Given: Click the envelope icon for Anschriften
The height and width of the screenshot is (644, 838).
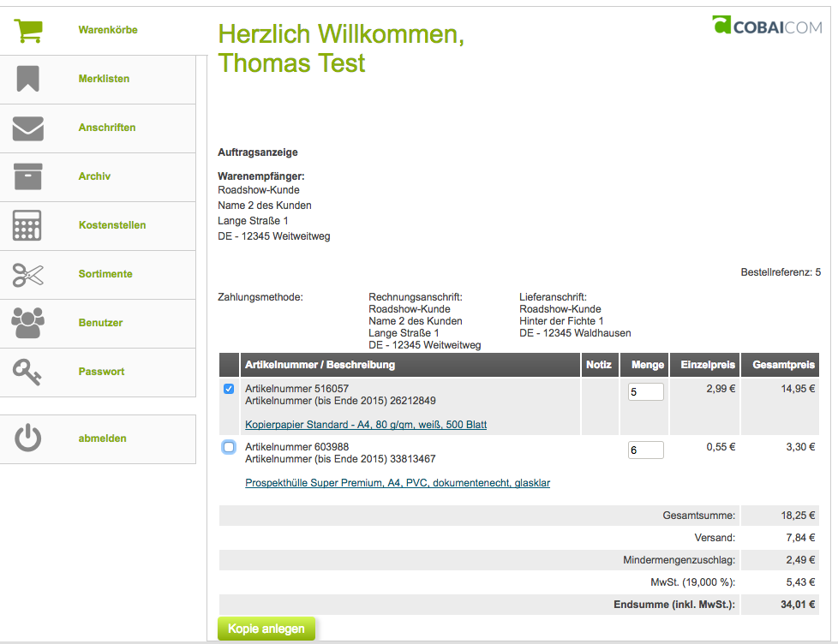Looking at the screenshot, I should pos(27,128).
